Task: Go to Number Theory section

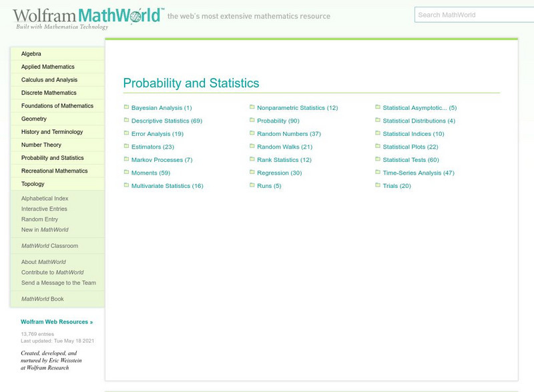Action: [x=57, y=145]
